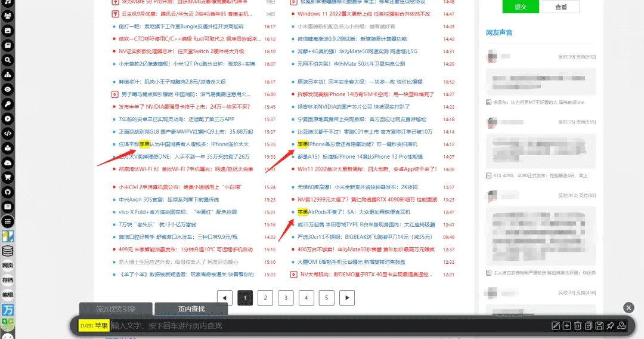The width and height of the screenshot is (644, 339).
Task: Click the trash icon in find bar
Action: pyautogui.click(x=577, y=325)
